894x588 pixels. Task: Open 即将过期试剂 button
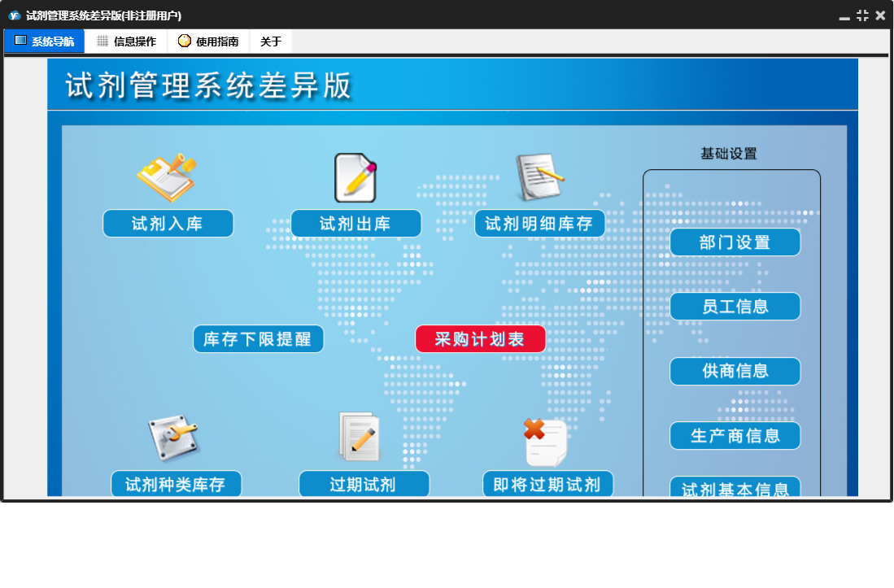(547, 484)
